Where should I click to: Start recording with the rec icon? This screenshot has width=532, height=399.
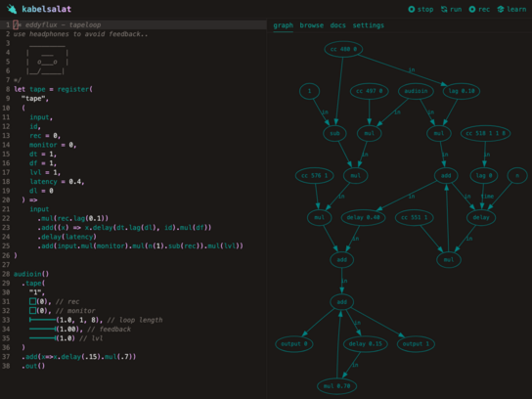point(472,9)
